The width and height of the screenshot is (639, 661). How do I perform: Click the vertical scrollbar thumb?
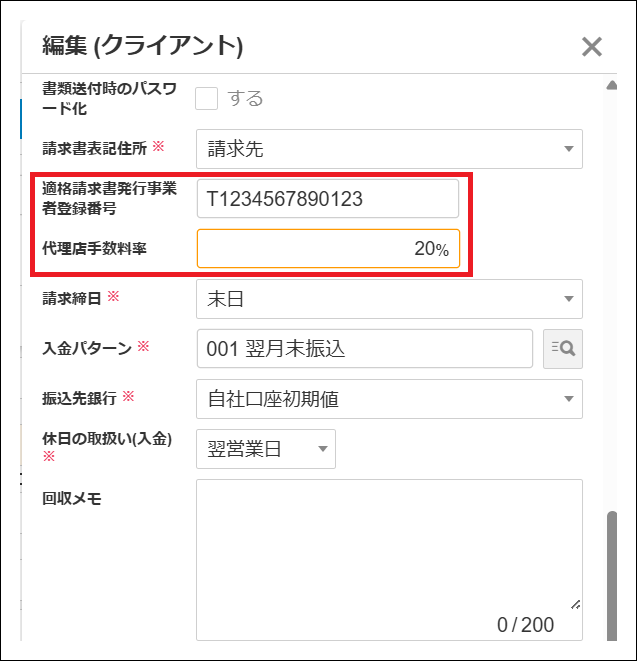611,570
